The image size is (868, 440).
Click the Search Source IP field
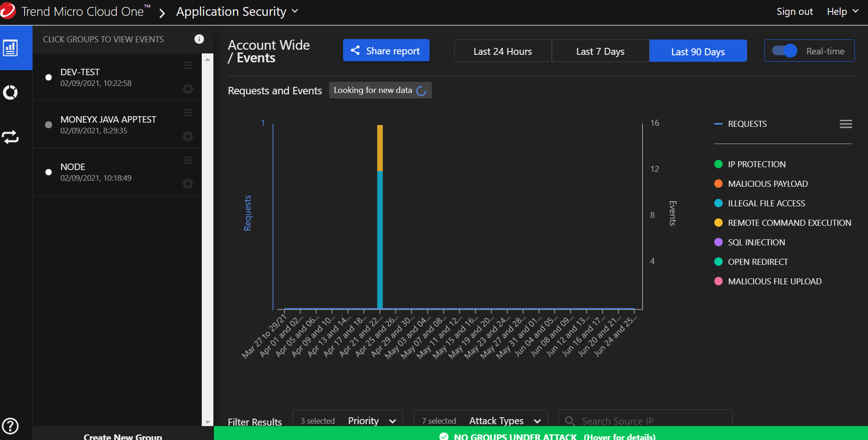coord(645,418)
